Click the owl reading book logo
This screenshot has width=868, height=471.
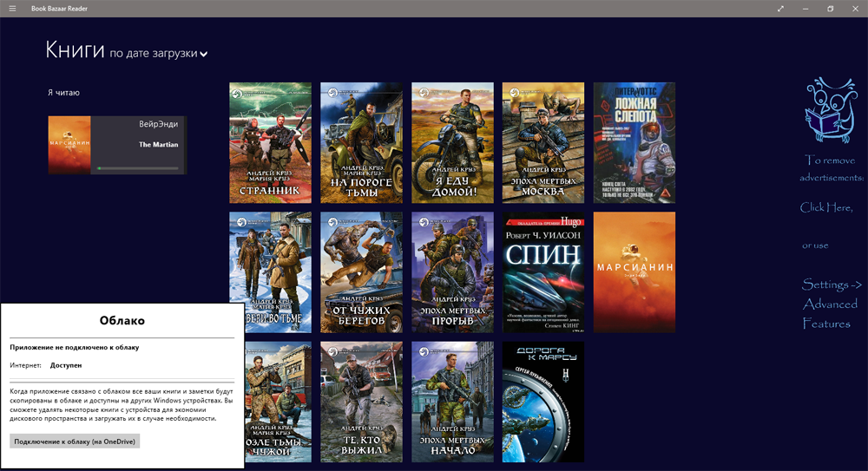831,109
